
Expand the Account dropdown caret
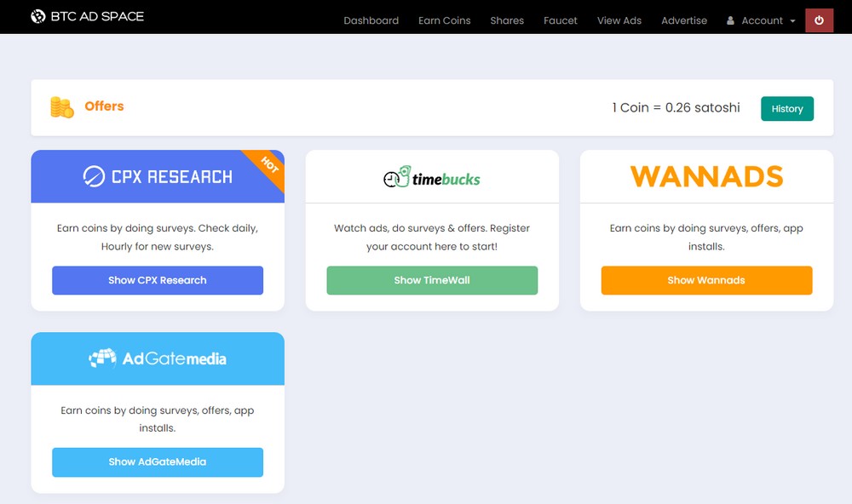click(792, 21)
